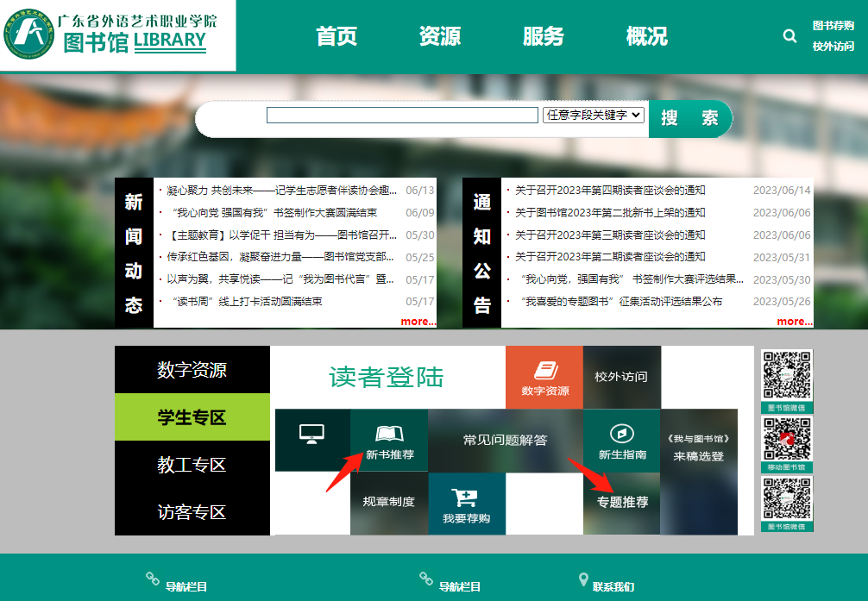This screenshot has width=868, height=601.
Task: Select the 学生专区 tab
Action: (192, 417)
